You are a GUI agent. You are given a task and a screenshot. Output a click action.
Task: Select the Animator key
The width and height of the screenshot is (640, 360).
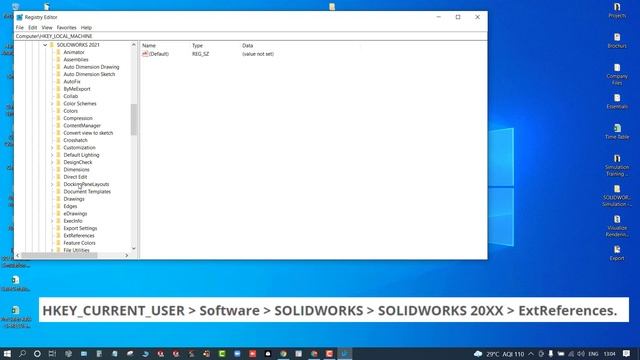(x=74, y=52)
